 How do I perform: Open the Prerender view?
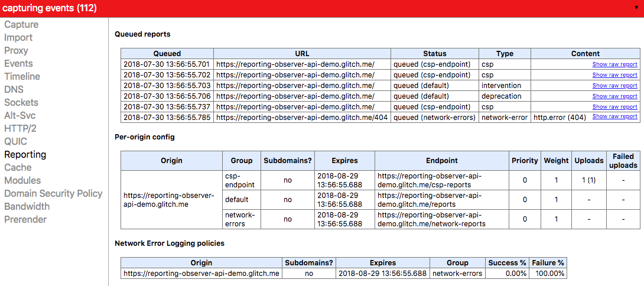point(25,220)
